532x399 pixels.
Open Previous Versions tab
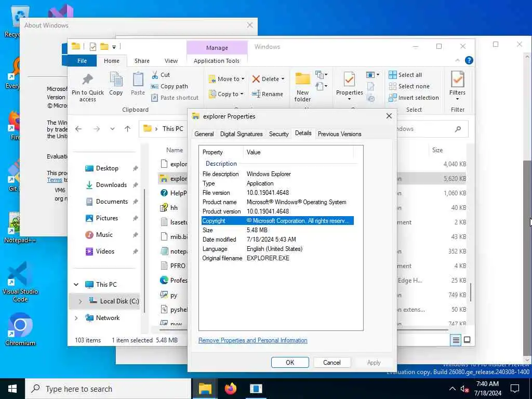pyautogui.click(x=339, y=134)
